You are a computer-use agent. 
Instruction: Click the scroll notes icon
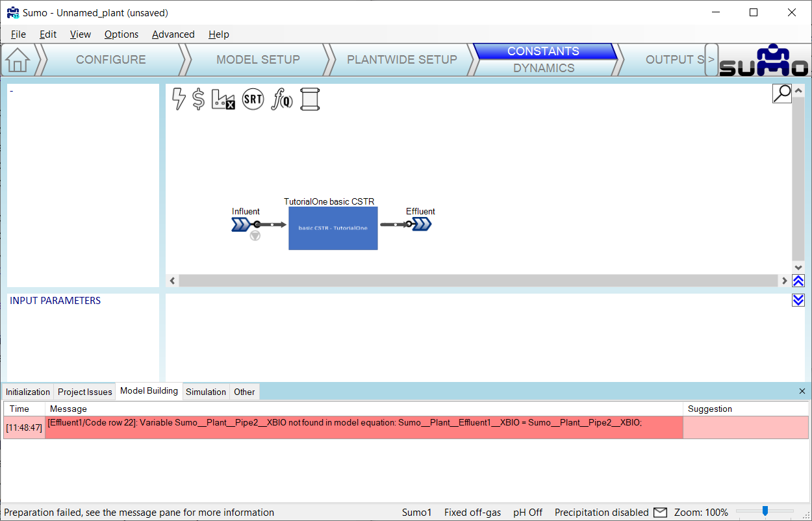coord(310,99)
